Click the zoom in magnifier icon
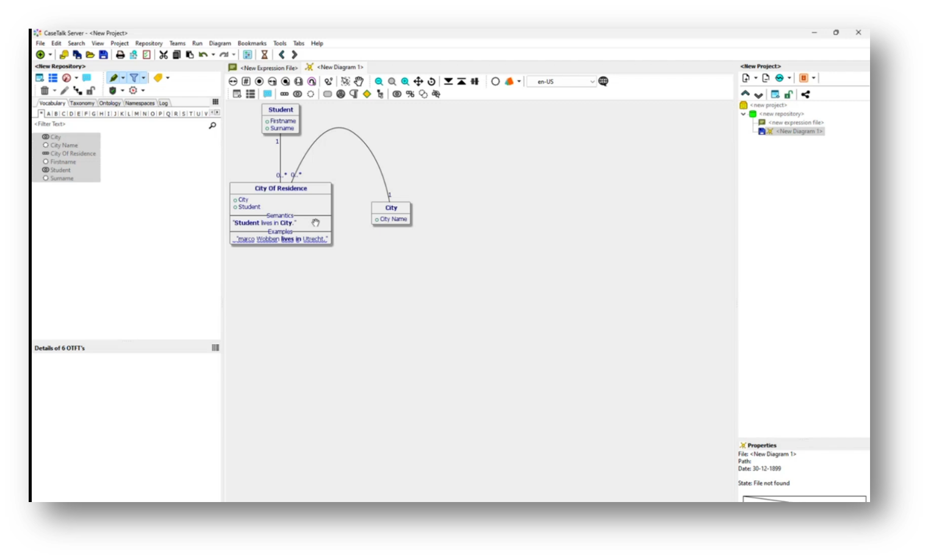Screen dimensions: 928x560 (x=405, y=81)
